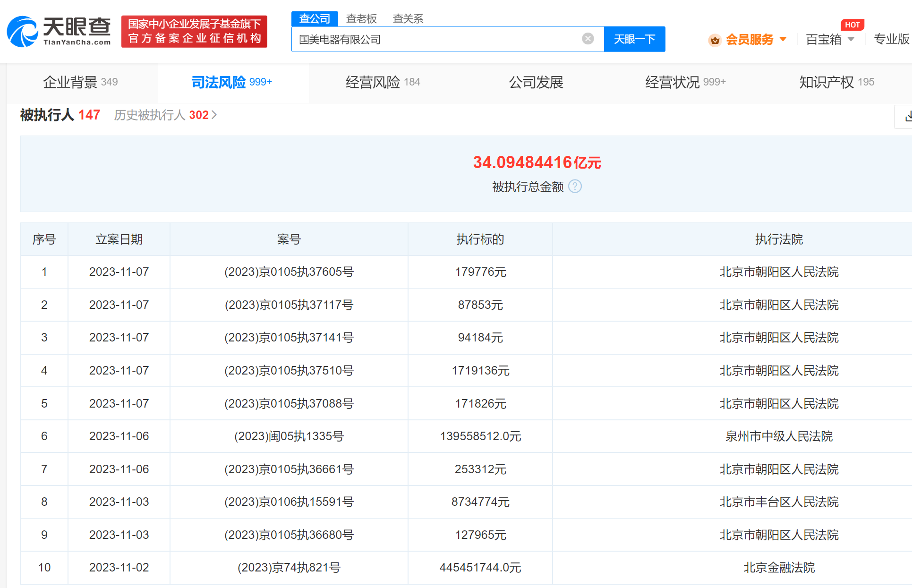The image size is (912, 588).
Task: Switch to the 经营风险 tab
Action: (x=383, y=82)
